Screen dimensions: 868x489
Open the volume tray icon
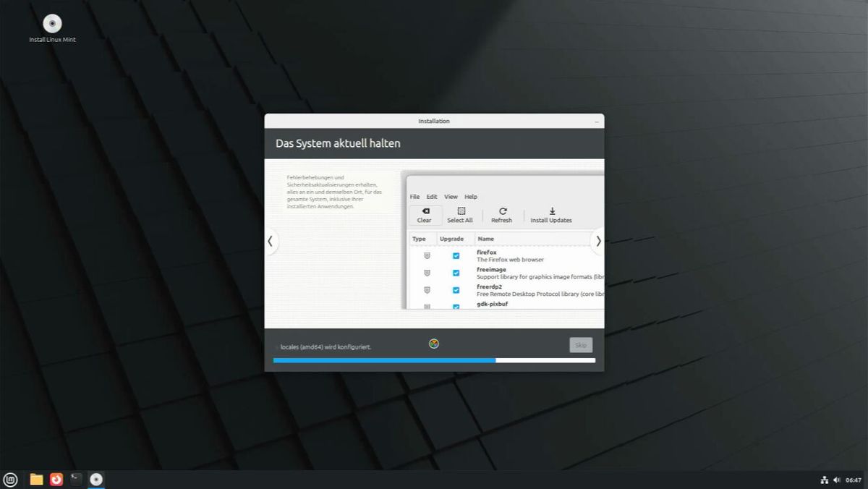tap(837, 480)
